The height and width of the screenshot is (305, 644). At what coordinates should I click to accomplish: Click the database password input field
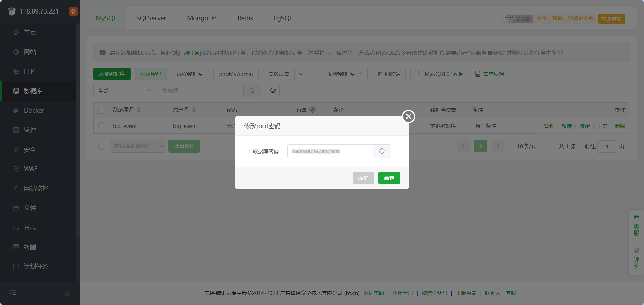pyautogui.click(x=330, y=151)
